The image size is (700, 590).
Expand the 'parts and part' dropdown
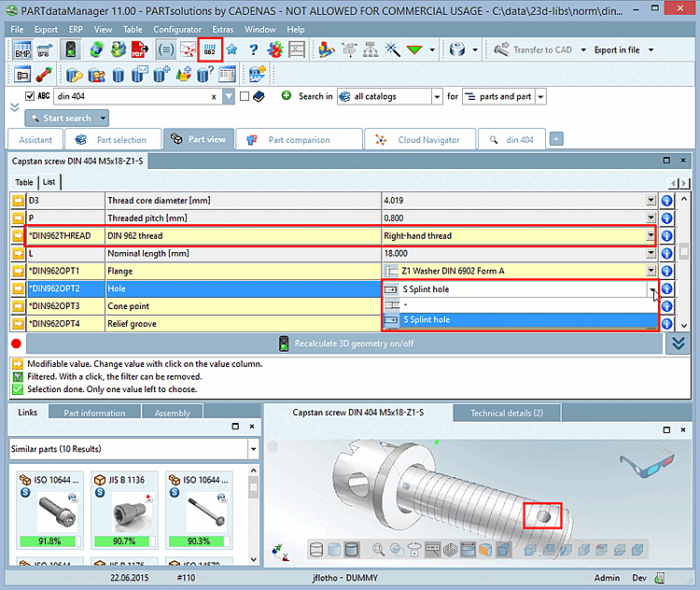pos(540,96)
